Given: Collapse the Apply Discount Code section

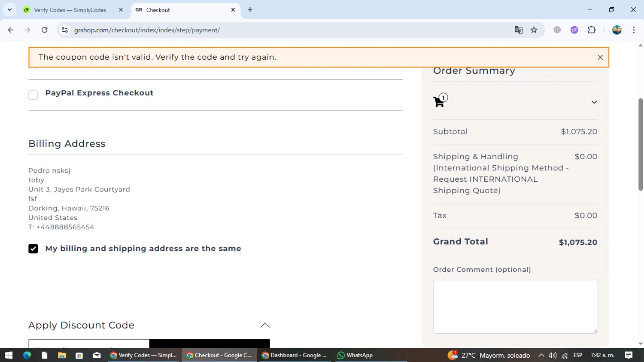Looking at the screenshot, I should point(265,325).
